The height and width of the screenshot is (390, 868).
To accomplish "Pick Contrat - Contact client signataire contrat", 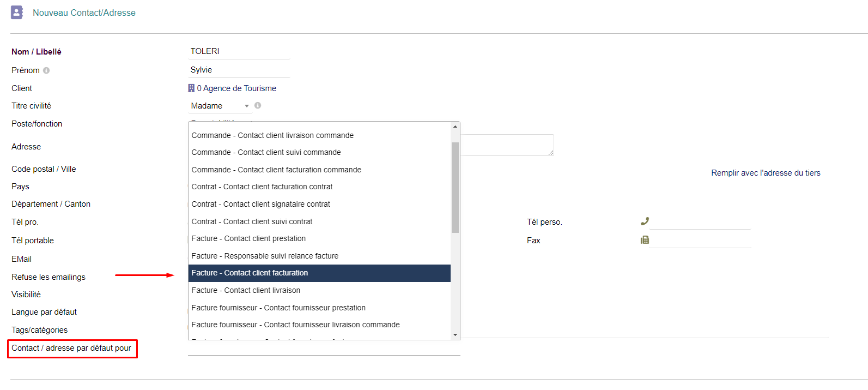I will pos(319,204).
